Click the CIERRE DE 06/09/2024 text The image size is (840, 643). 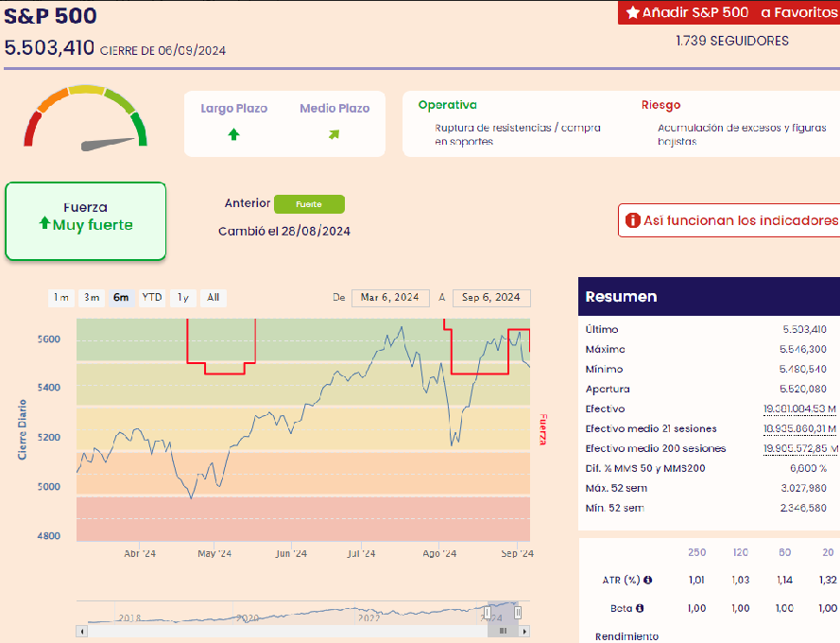(x=163, y=50)
